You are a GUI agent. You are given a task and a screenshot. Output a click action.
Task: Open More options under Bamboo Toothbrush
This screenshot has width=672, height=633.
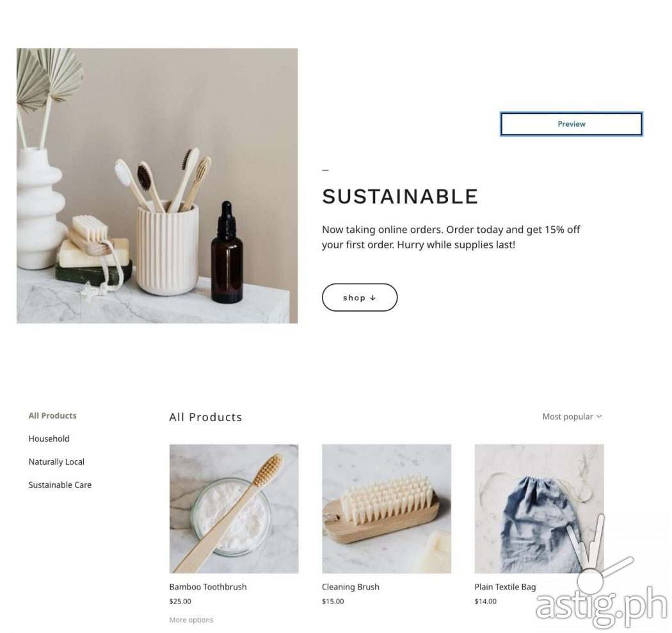click(x=191, y=620)
